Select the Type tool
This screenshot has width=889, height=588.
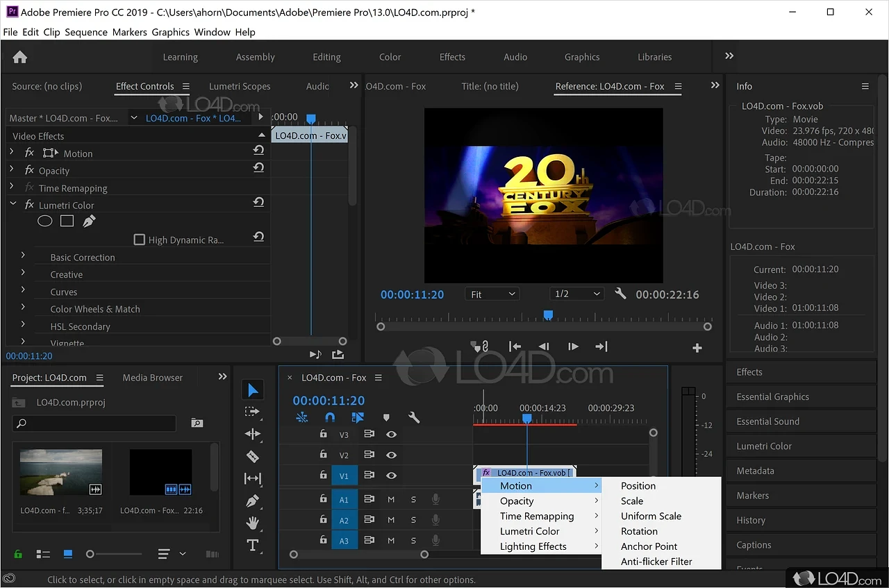[253, 545]
